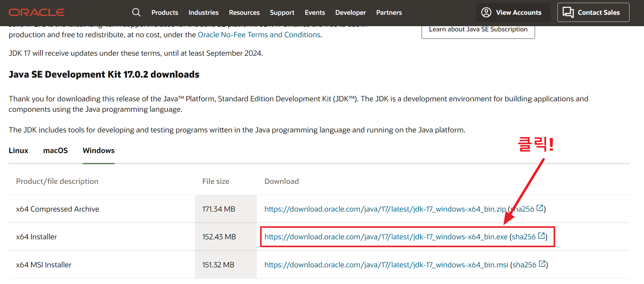Image resolution: width=644 pixels, height=284 pixels.
Task: Click the View Accounts button
Action: click(513, 12)
